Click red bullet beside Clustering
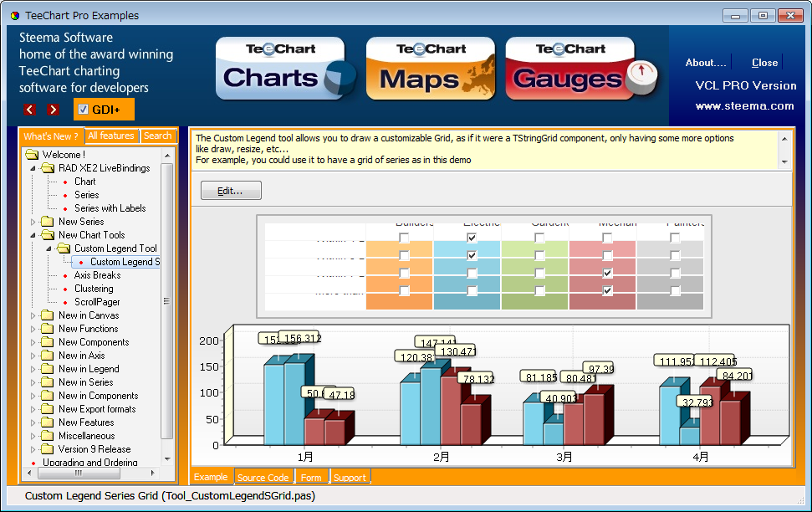 65,289
